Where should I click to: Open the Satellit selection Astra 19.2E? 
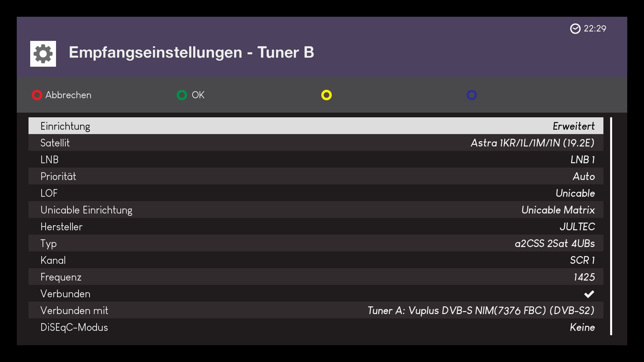point(532,143)
